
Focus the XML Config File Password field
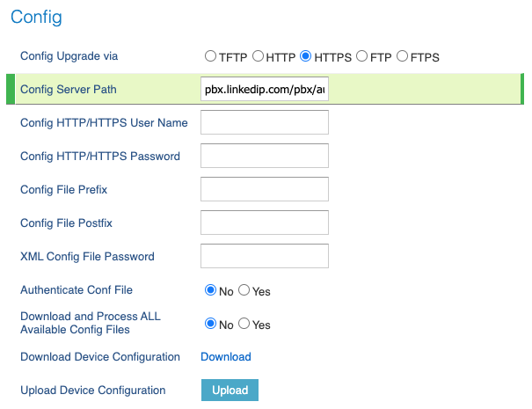(x=265, y=256)
